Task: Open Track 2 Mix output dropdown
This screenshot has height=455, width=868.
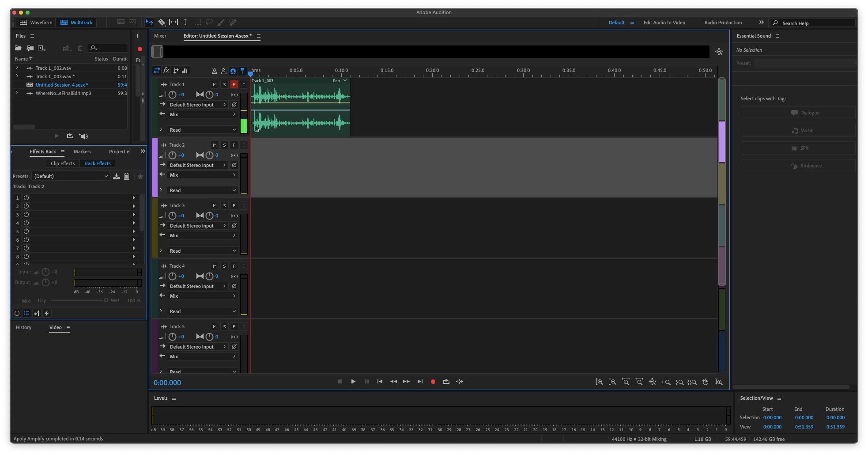Action: click(x=203, y=175)
